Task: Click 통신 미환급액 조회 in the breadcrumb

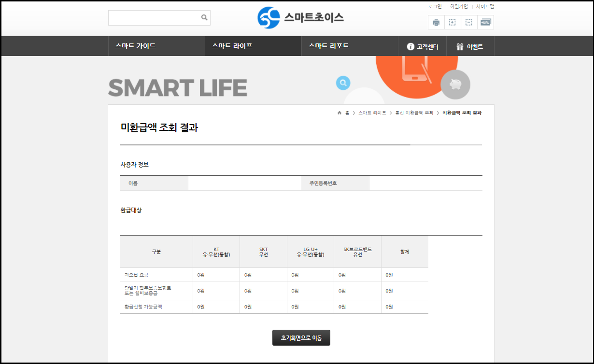Action: (414, 112)
